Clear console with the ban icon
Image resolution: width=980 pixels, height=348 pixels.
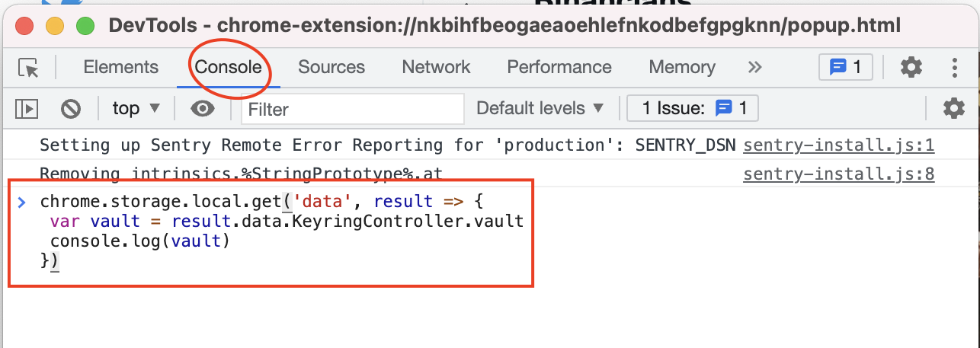(x=71, y=109)
